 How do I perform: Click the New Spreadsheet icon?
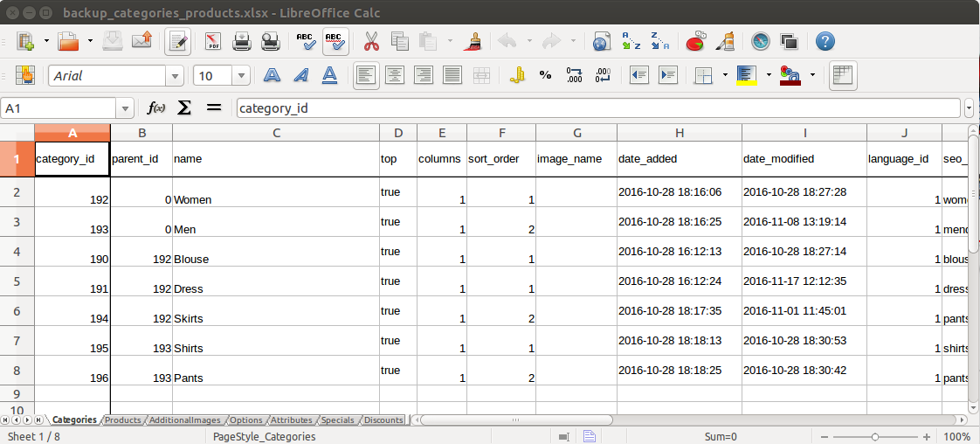pyautogui.click(x=25, y=41)
